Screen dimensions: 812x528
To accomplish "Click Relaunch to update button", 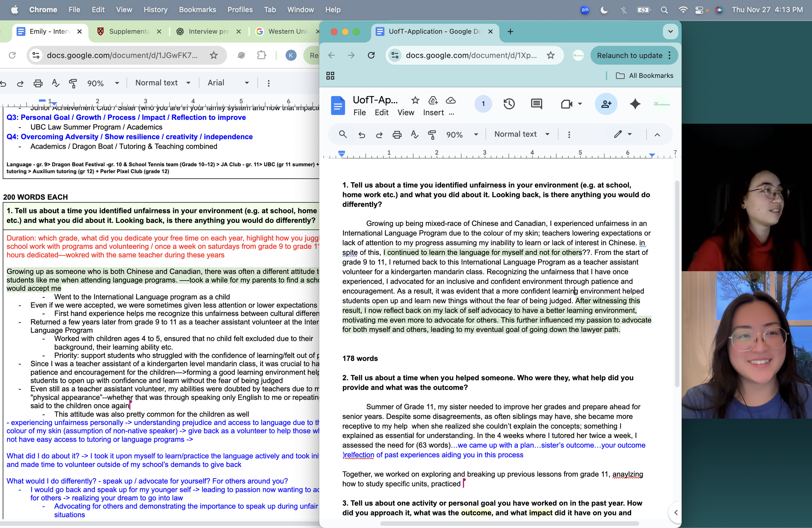I will [629, 55].
